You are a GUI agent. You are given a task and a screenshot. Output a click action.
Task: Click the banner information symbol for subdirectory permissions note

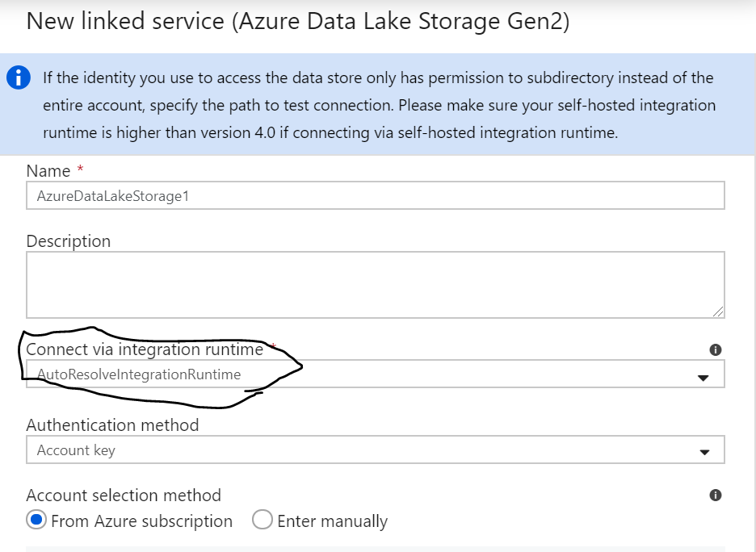18,77
